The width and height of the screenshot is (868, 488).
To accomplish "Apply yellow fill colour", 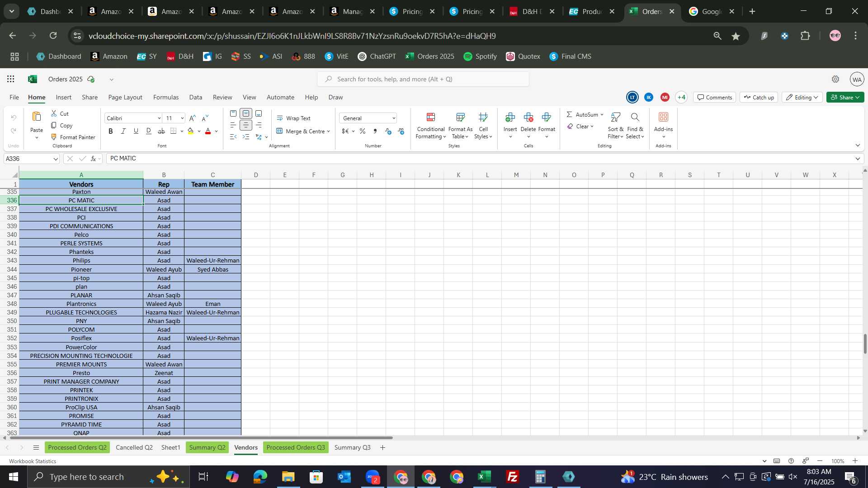I will pyautogui.click(x=191, y=131).
